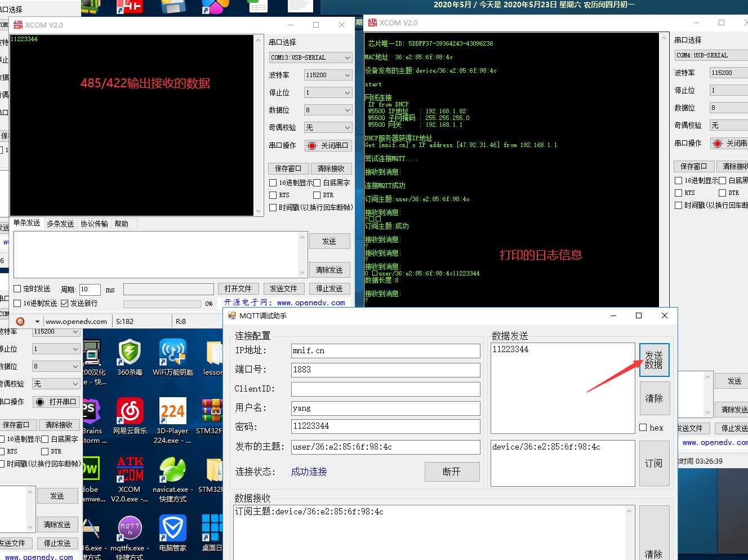Screen dimensions: 748x560
Task: Switch to the 单条发送 tab
Action: point(27,223)
